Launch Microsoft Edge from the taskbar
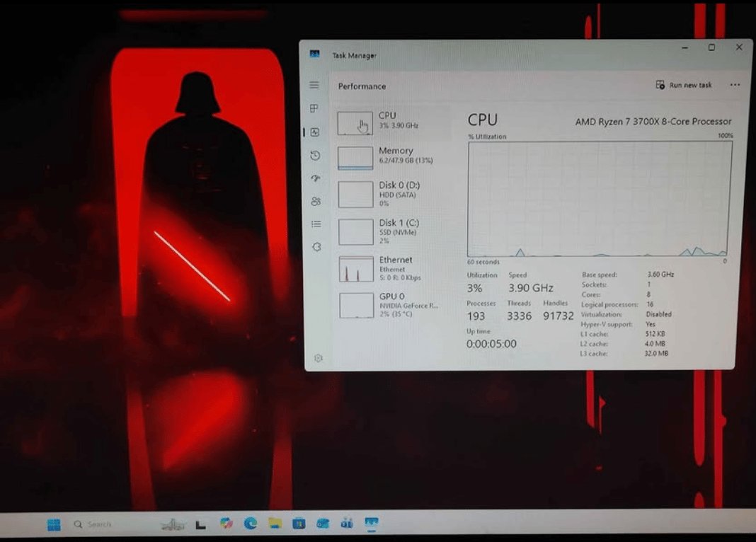This screenshot has width=756, height=542. pyautogui.click(x=249, y=524)
